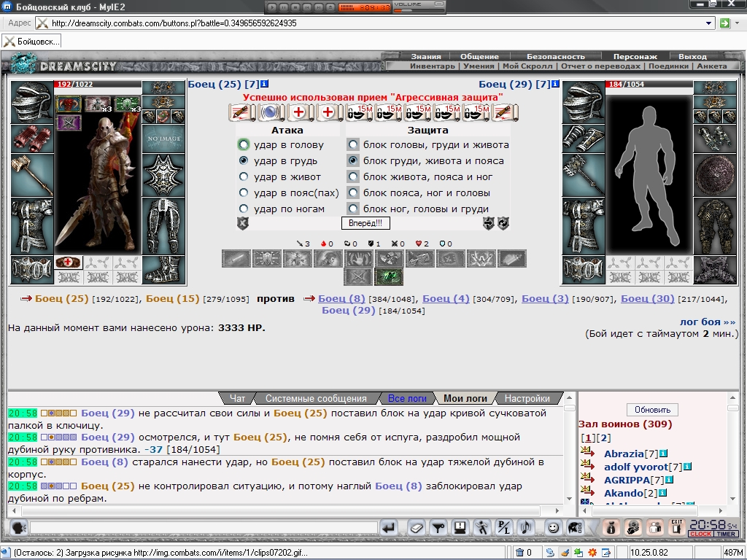Click the TIMER toggle label

coord(726,534)
